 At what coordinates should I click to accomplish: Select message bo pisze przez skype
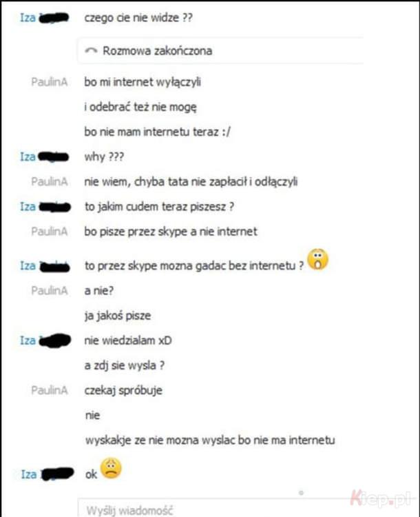pyautogui.click(x=171, y=232)
